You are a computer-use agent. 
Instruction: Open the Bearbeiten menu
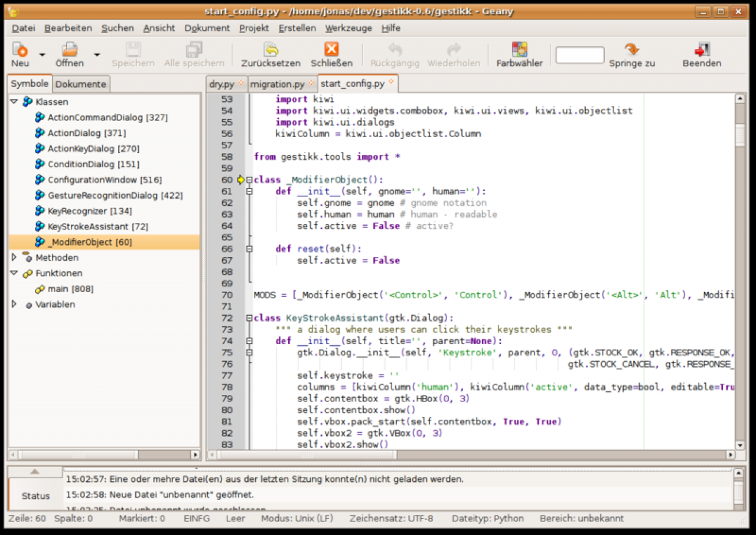(x=69, y=28)
